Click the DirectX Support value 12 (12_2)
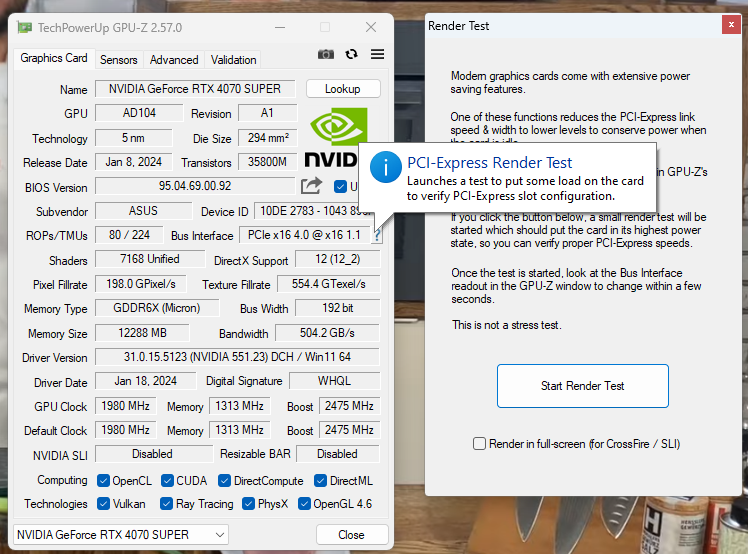 point(338,259)
